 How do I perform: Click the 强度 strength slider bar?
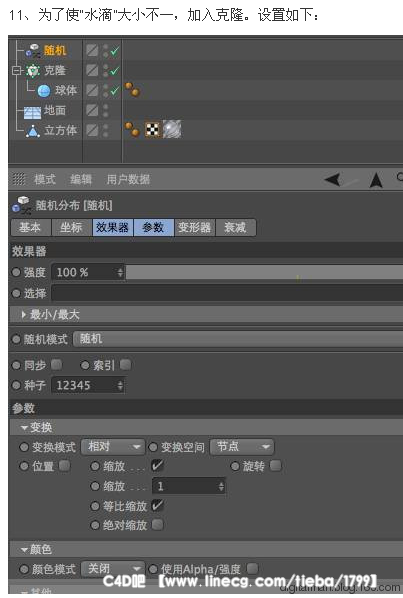[x=265, y=272]
